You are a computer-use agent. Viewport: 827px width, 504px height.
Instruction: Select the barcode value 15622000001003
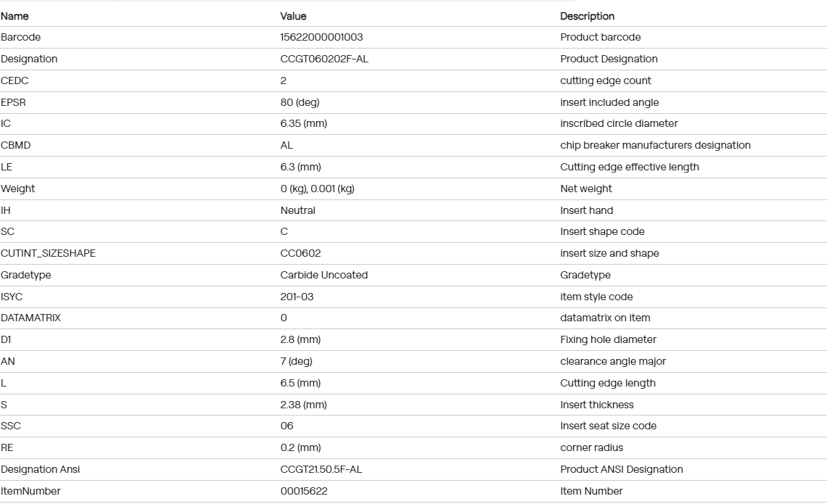tap(321, 38)
